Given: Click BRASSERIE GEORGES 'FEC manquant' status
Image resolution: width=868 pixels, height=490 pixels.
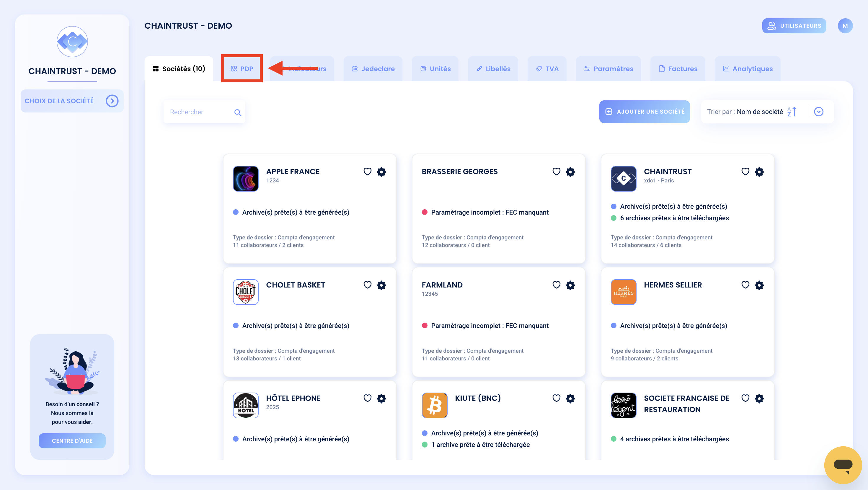Looking at the screenshot, I should click(490, 212).
